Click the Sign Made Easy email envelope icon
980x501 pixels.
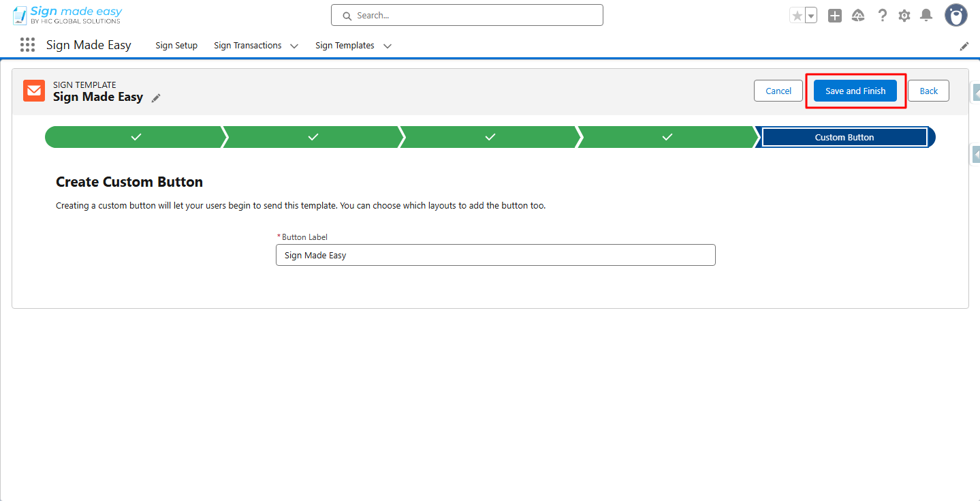(33, 91)
